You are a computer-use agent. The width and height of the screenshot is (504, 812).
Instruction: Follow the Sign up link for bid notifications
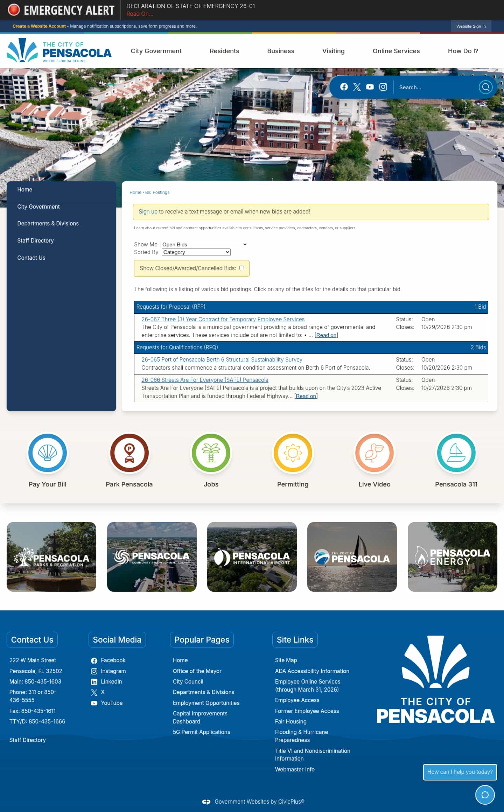[x=148, y=212]
